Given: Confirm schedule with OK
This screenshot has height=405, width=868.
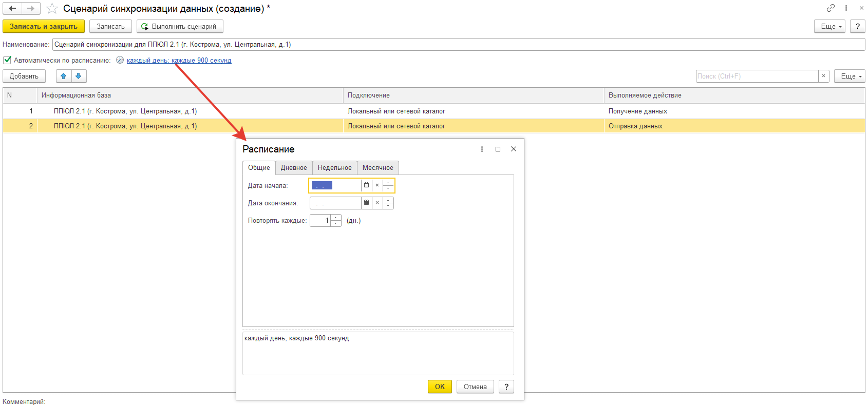Looking at the screenshot, I should click(440, 387).
